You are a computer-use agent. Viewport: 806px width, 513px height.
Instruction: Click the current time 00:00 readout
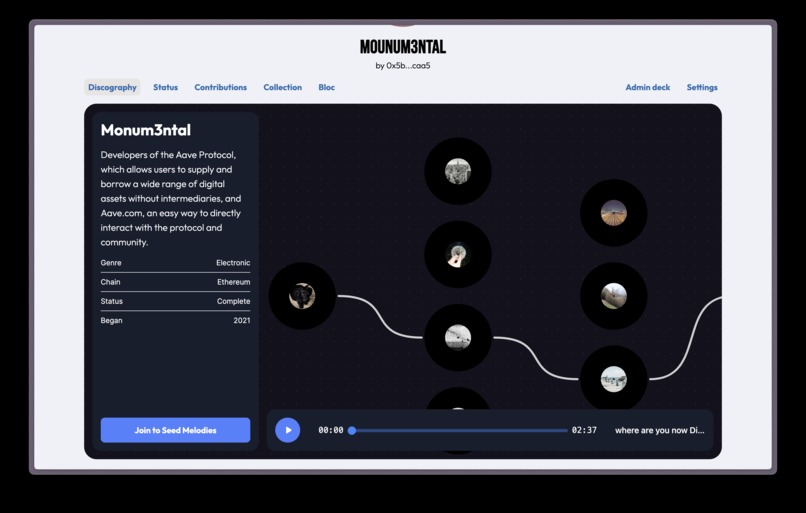[331, 430]
